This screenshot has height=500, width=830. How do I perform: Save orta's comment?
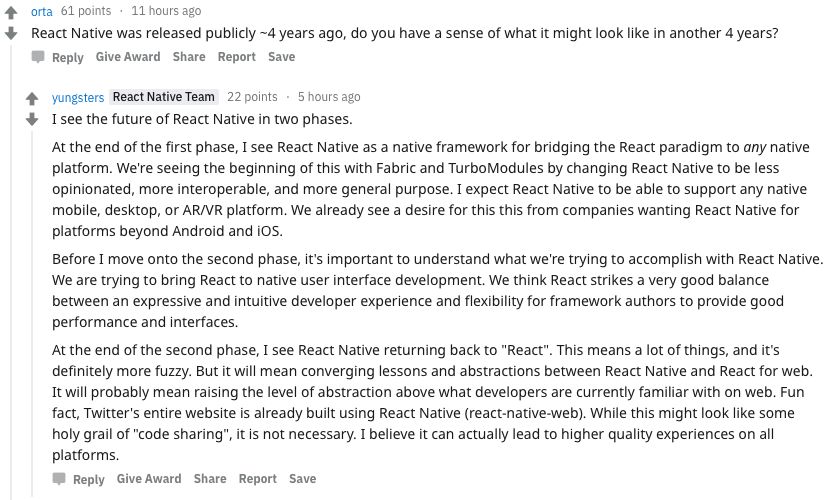[282, 57]
